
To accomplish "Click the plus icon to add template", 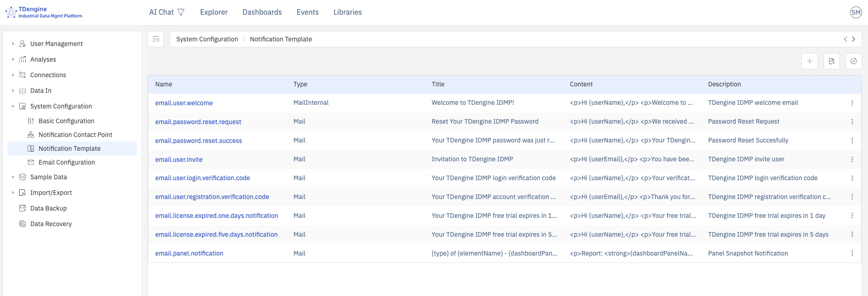I will (x=809, y=61).
